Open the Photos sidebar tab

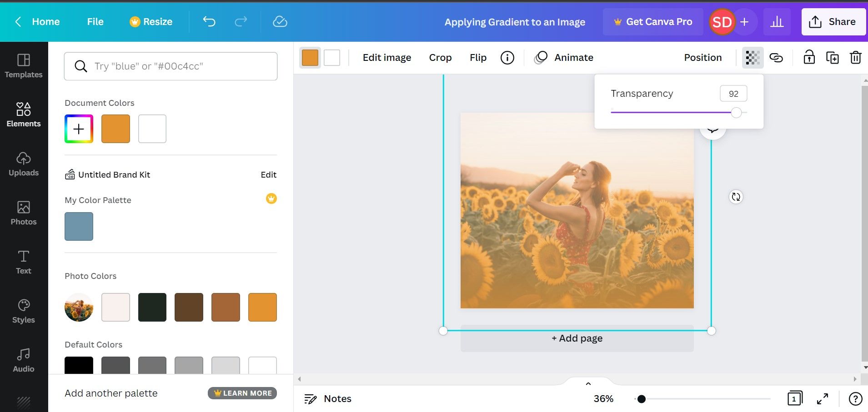[x=24, y=213]
